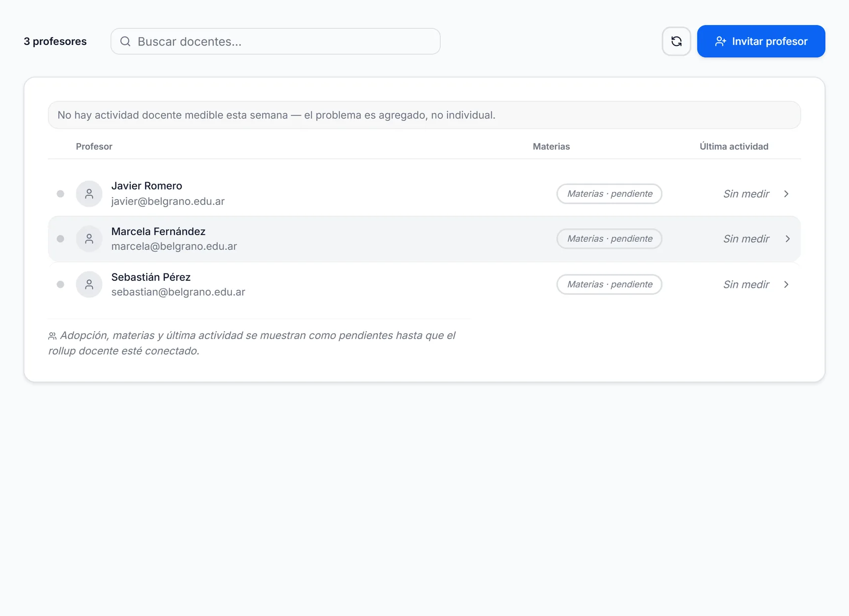Click Materias pendiente badge for Marcela Fernández
Viewport: 849px width, 616px height.
tap(610, 238)
